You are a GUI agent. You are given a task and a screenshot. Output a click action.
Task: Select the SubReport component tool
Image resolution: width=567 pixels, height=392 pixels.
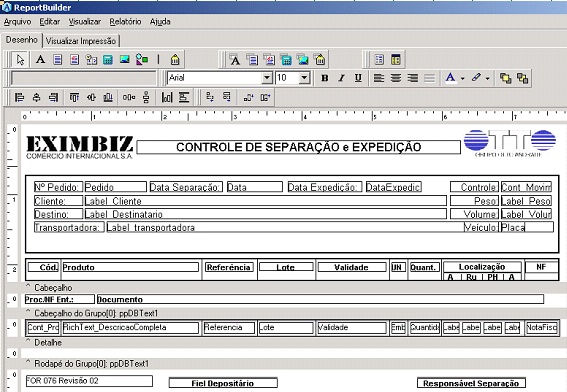(x=396, y=59)
